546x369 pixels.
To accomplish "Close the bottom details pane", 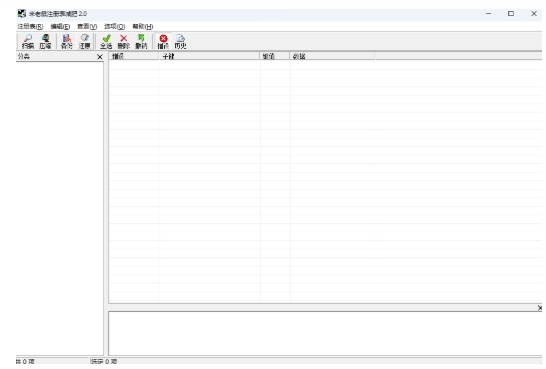I will (539, 308).
